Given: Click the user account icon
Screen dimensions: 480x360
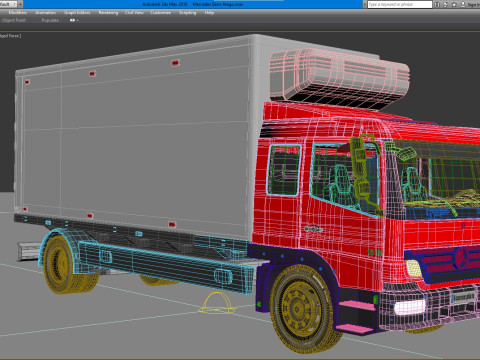Looking at the screenshot, I should pyautogui.click(x=463, y=4).
